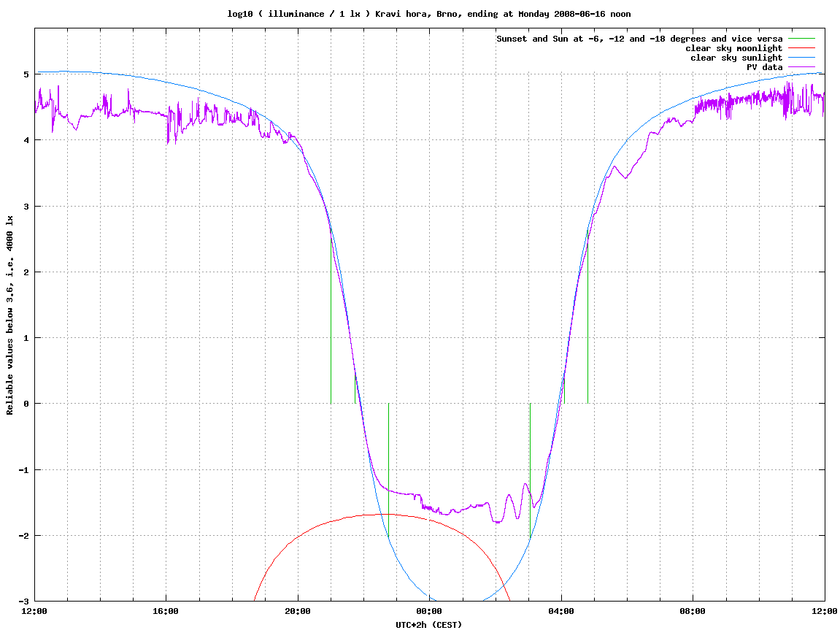Click the '-1' y-axis tick label
Viewport: 840px width, 630px height.
[x=23, y=470]
